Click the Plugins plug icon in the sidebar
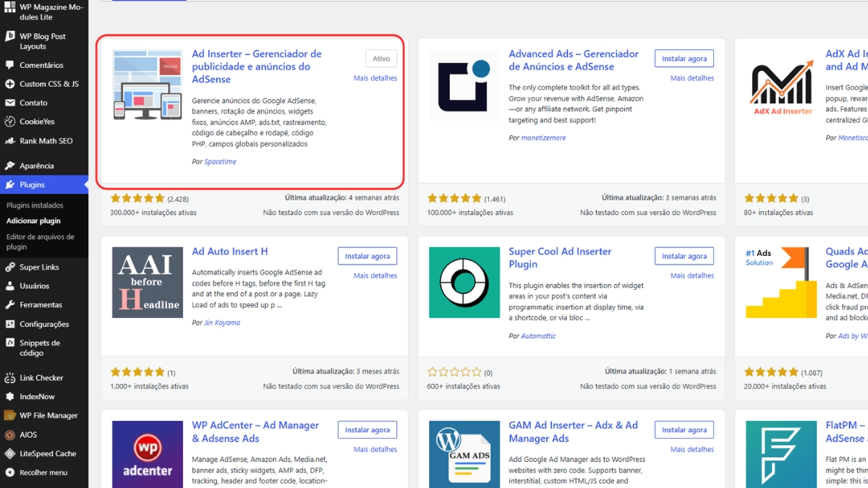This screenshot has height=488, width=868. coord(9,184)
